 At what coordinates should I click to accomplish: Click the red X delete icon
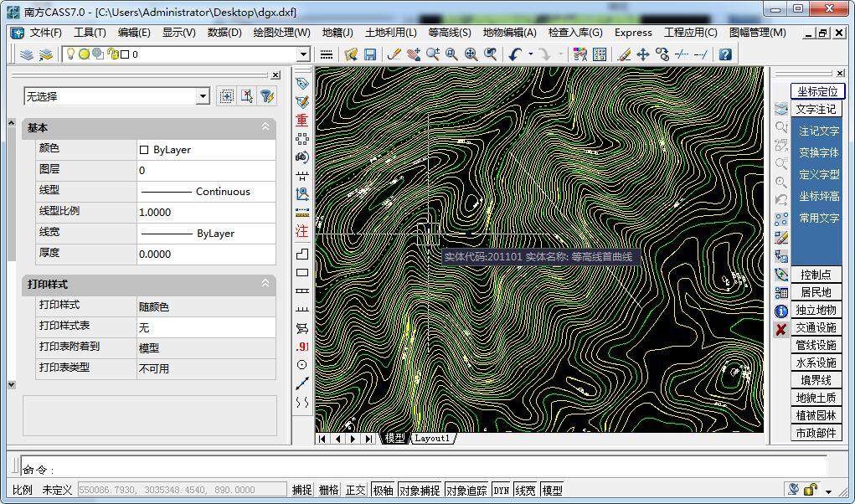[x=781, y=330]
